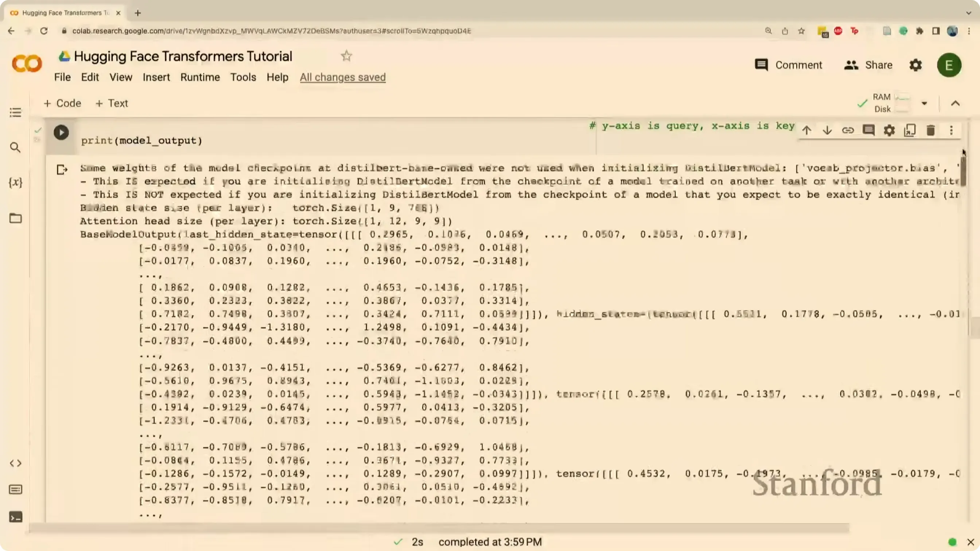
Task: Open the variables inspector {x}
Action: pos(15,182)
